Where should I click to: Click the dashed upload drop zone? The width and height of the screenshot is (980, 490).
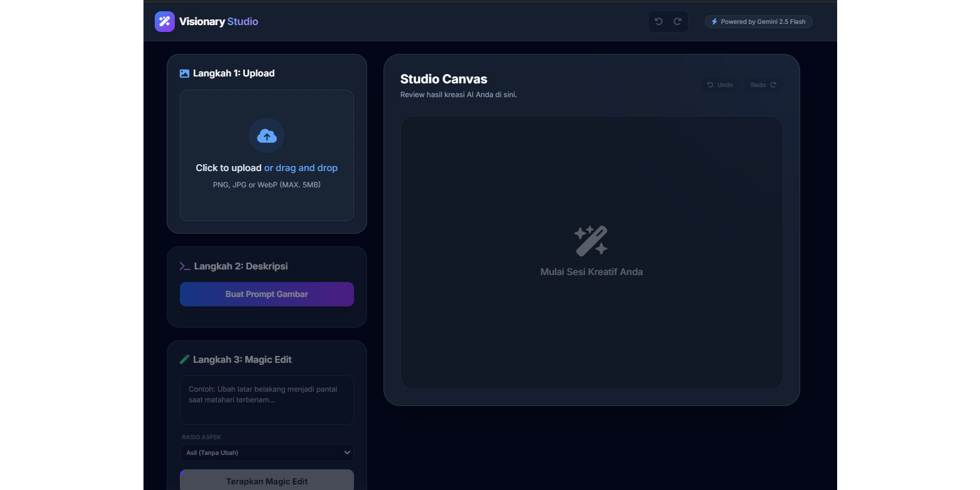[x=267, y=201]
